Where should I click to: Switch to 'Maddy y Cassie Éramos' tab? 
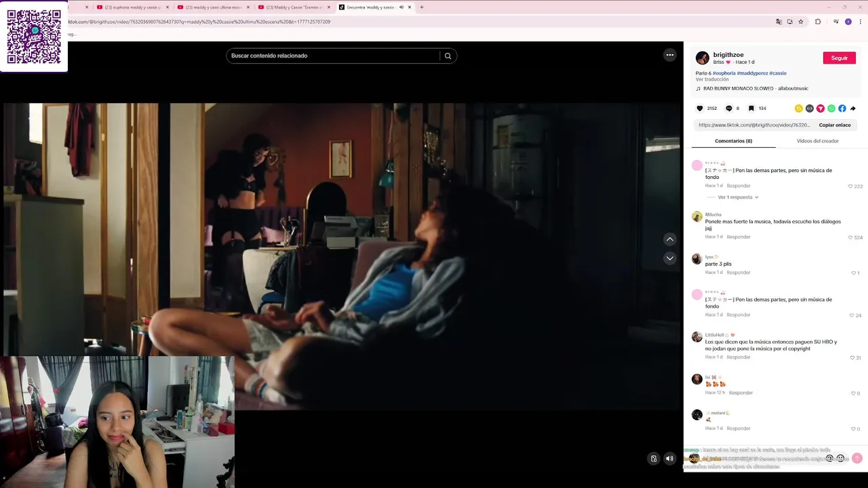point(294,7)
